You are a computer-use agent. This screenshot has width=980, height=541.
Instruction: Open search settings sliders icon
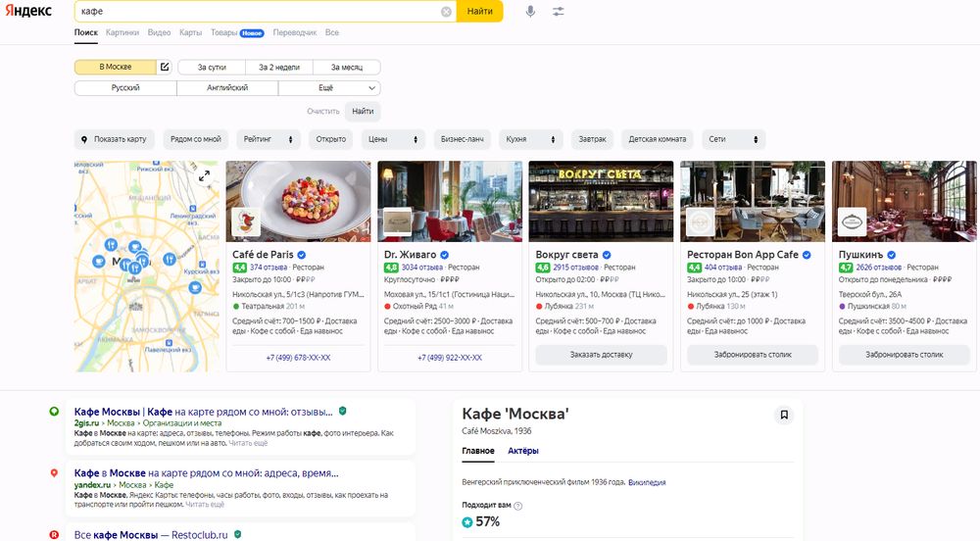[559, 11]
